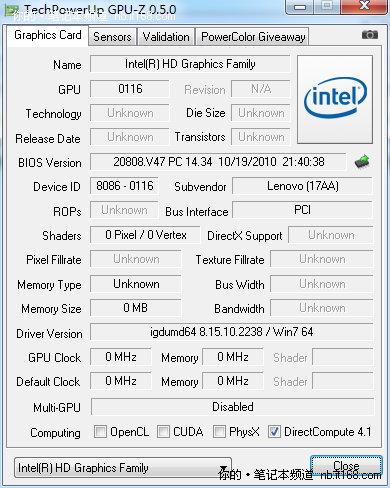
Task: Click the Driver Version label
Action: point(49,334)
